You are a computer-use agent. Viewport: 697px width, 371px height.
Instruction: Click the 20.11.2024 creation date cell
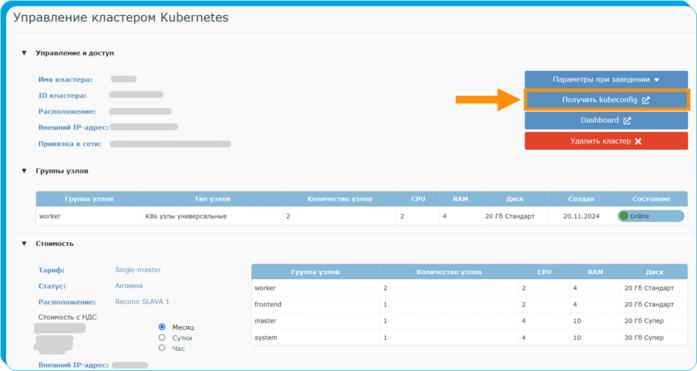[581, 216]
